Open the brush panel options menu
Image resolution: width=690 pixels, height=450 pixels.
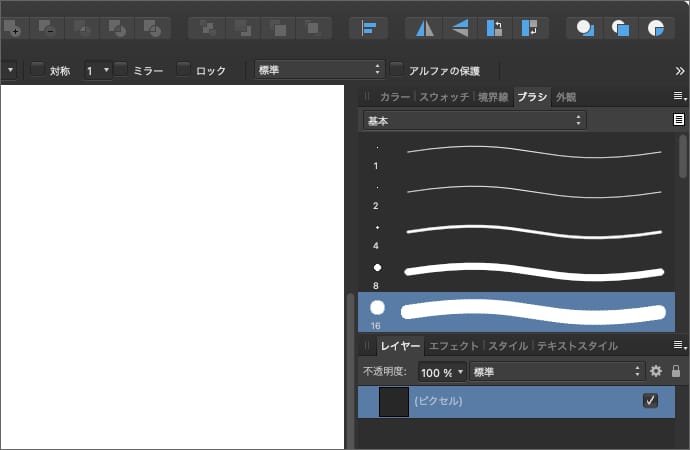[x=678, y=96]
